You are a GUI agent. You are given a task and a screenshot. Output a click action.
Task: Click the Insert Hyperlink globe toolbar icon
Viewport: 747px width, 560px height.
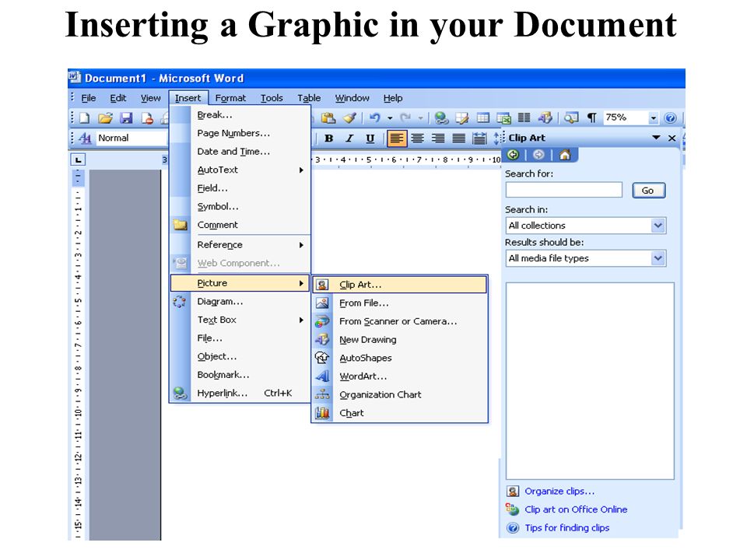pyautogui.click(x=442, y=117)
